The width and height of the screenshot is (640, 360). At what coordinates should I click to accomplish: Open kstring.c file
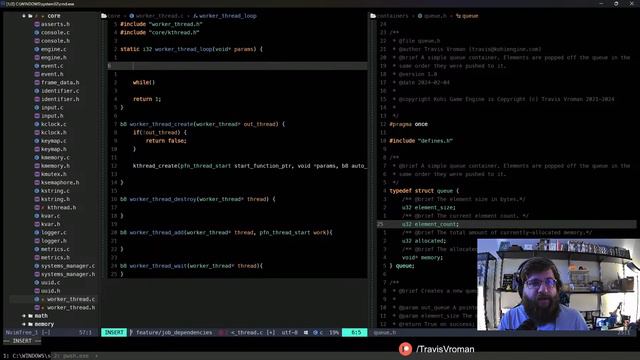click(x=55, y=191)
